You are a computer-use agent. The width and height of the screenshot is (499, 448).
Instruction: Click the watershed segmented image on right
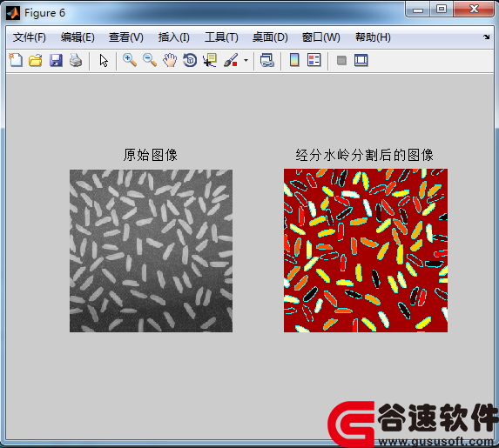(x=366, y=251)
